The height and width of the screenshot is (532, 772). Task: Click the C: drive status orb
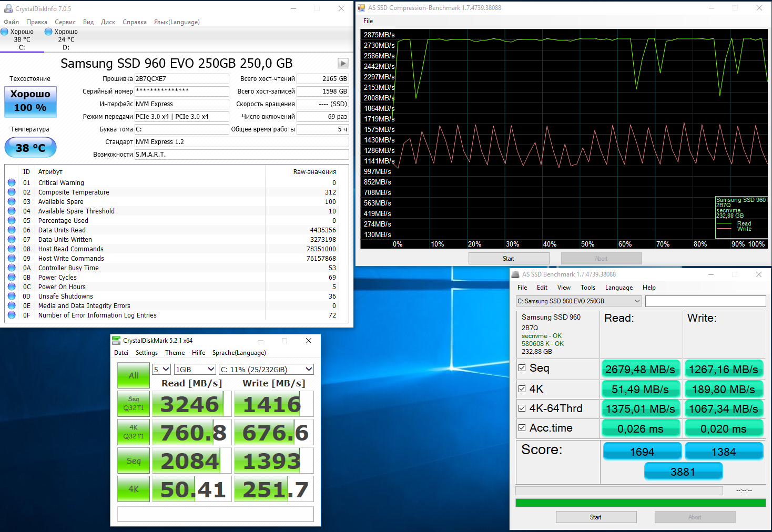pos(5,32)
